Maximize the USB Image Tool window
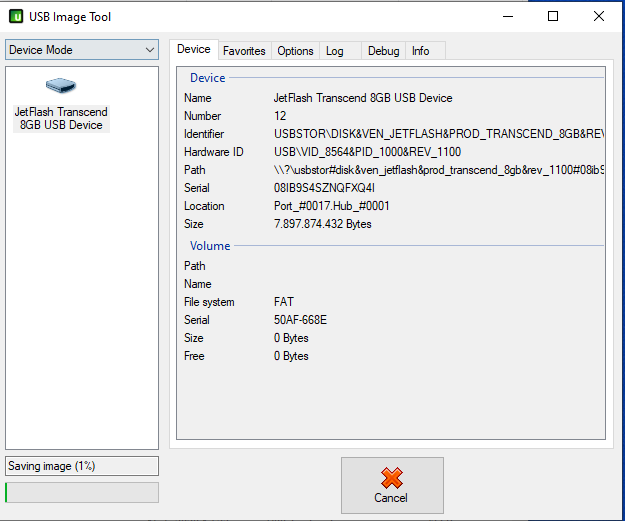The width and height of the screenshot is (625, 521). coord(553,16)
